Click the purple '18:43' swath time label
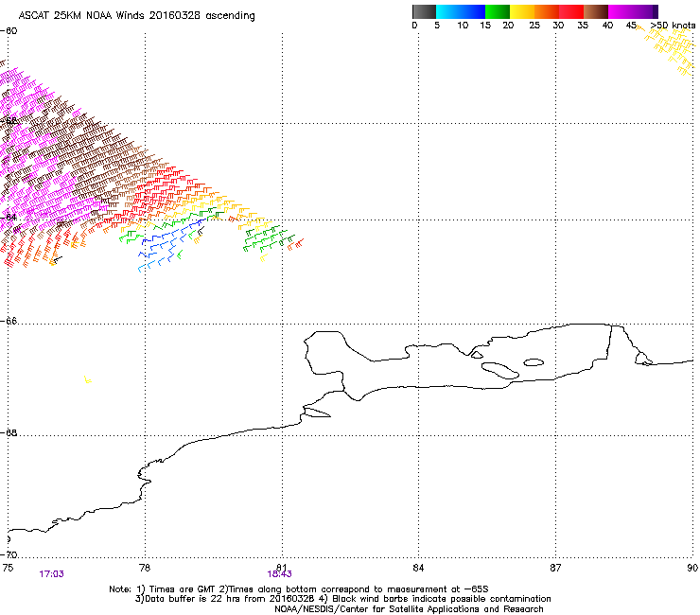This screenshot has width=700, height=615. (x=279, y=574)
